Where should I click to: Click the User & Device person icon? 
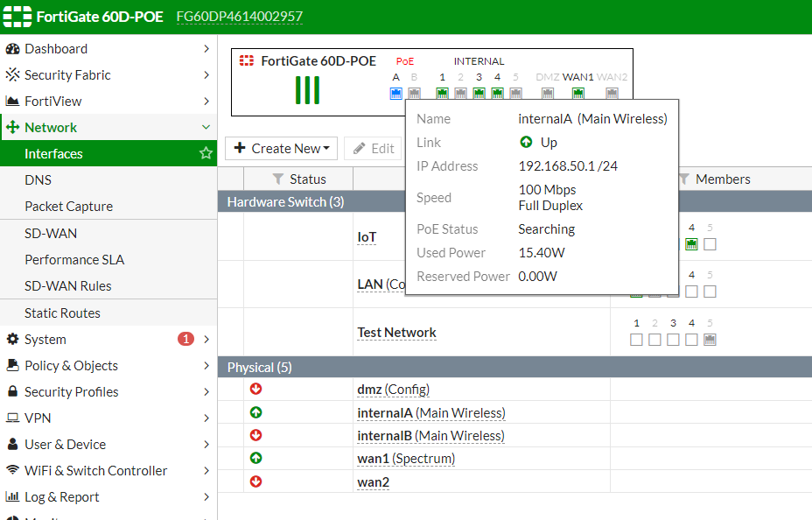click(x=12, y=444)
